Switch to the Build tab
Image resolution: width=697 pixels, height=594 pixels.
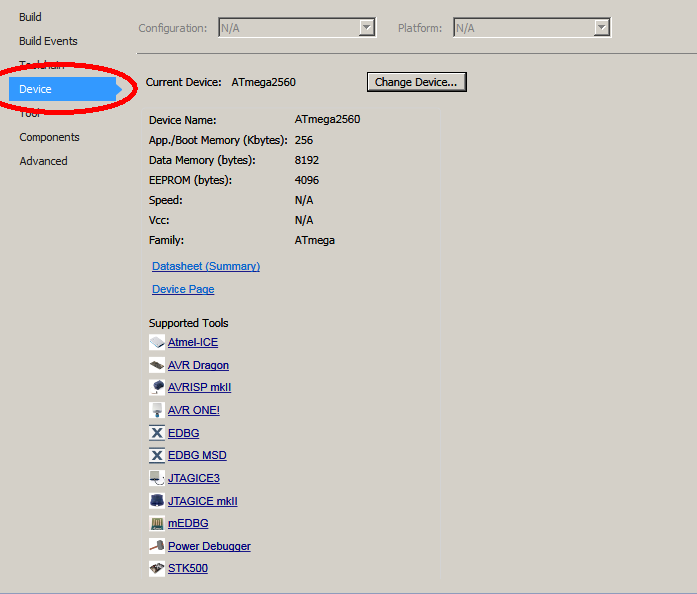pyautogui.click(x=30, y=17)
